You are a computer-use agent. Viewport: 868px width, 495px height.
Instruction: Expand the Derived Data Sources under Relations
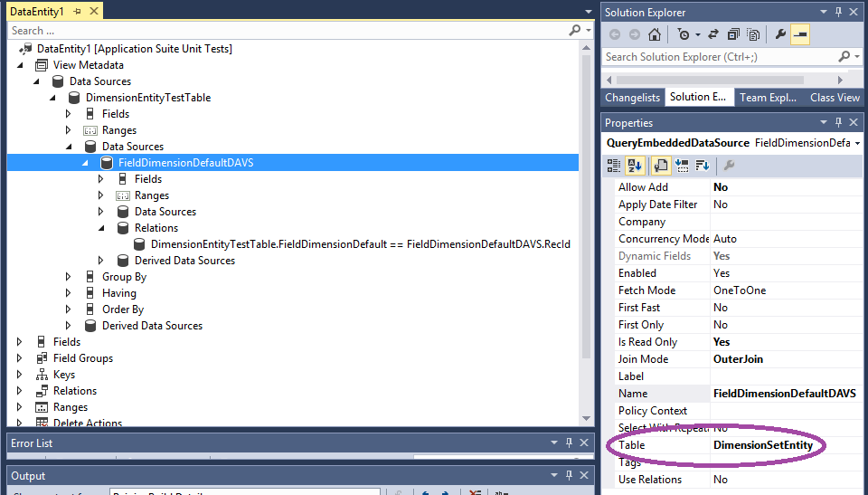[101, 261]
